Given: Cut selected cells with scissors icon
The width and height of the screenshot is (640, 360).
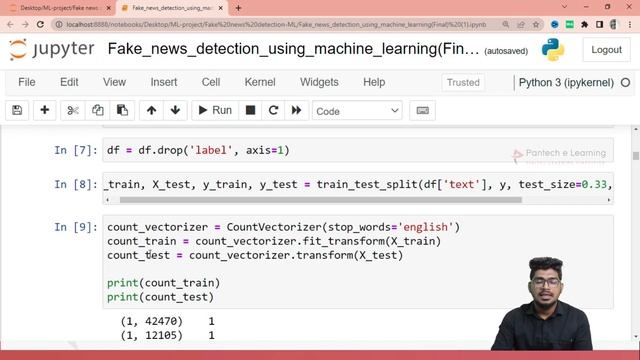Looking at the screenshot, I should 73,110.
